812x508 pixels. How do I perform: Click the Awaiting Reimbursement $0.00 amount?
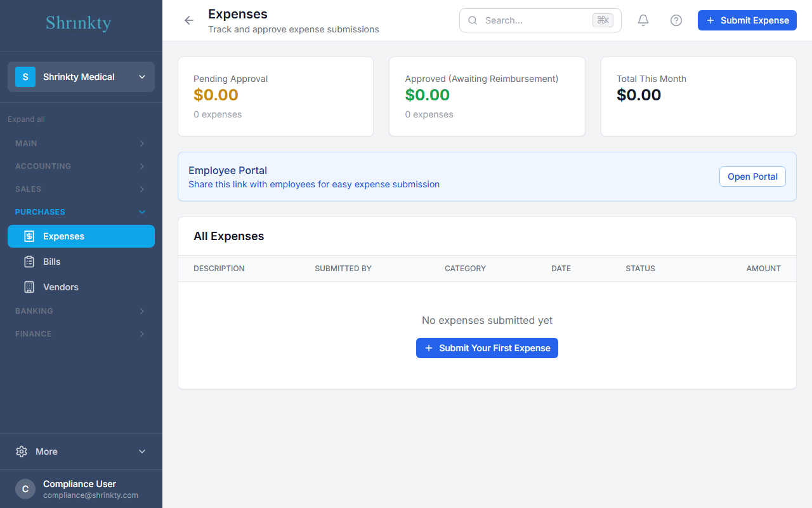click(x=428, y=95)
